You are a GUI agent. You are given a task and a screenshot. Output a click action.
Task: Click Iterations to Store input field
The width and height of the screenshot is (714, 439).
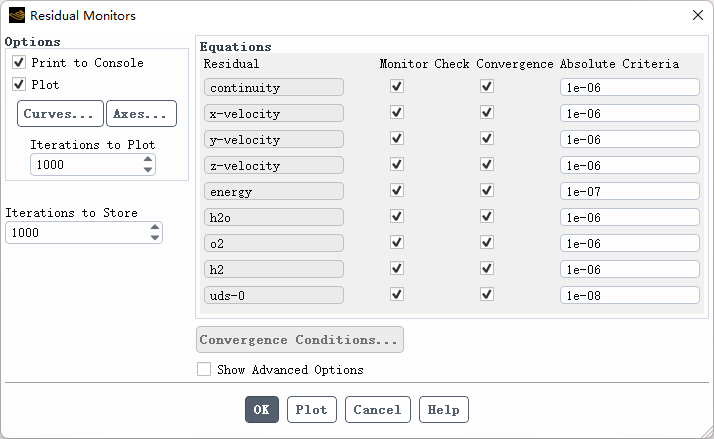coord(76,232)
